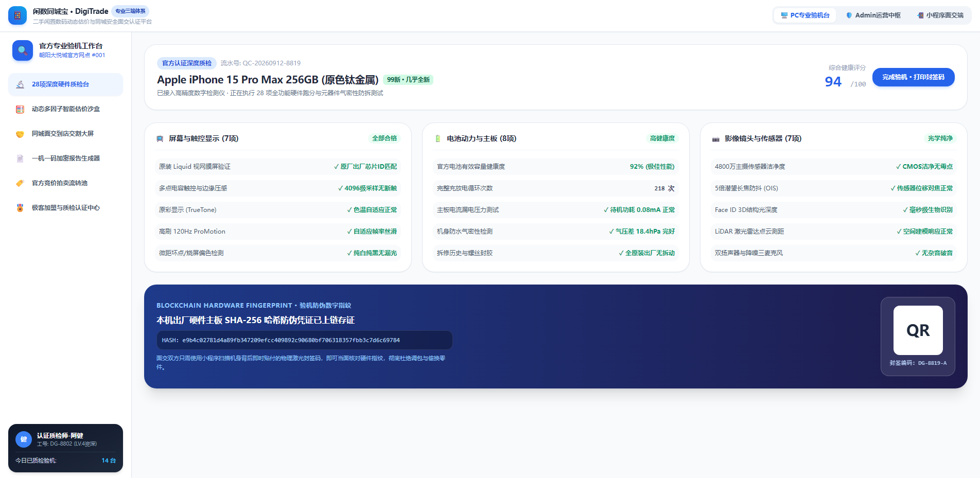Image resolution: width=980 pixels, height=478 pixels.
Task: Click the CMOS洁净无毒点 result
Action: pyautogui.click(x=924, y=167)
